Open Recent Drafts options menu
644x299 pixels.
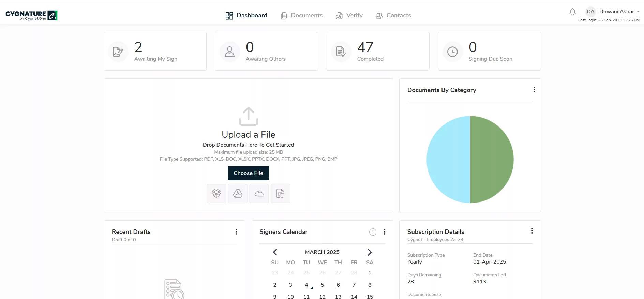pos(236,232)
